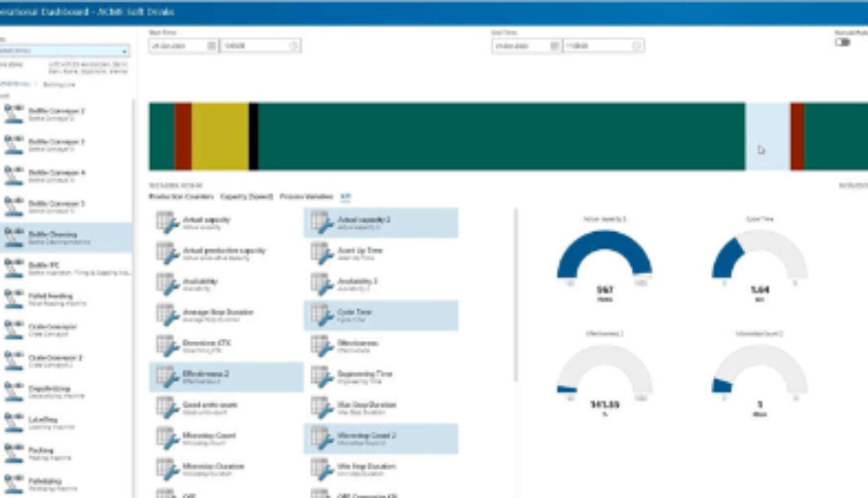
Task: Click the Microstop Count KPI icon
Action: (x=167, y=439)
